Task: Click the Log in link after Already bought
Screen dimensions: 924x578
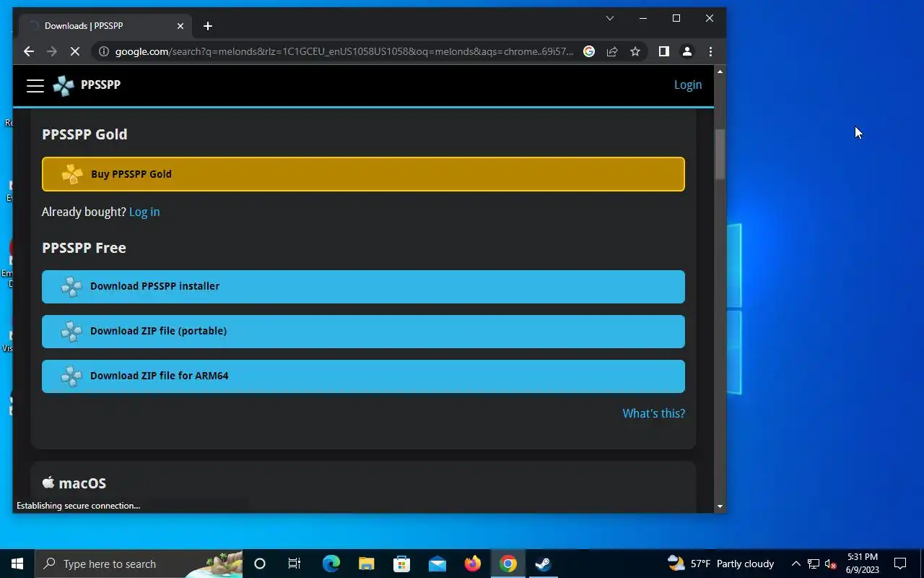Action: pos(144,212)
